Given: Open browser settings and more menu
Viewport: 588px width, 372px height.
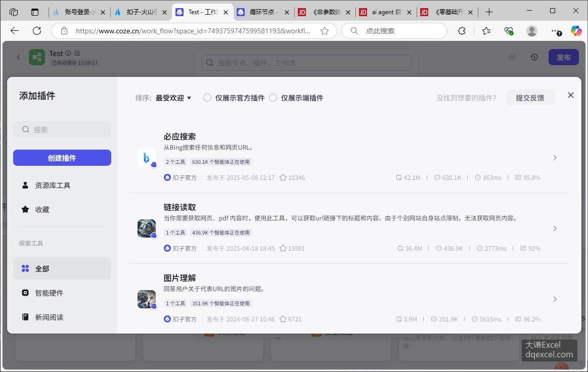Looking at the screenshot, I should click(556, 31).
